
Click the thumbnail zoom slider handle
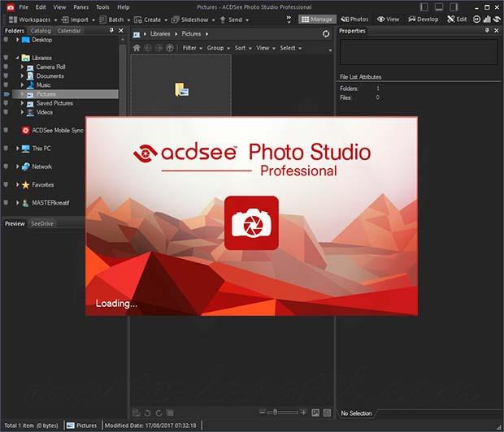pyautogui.click(x=275, y=412)
